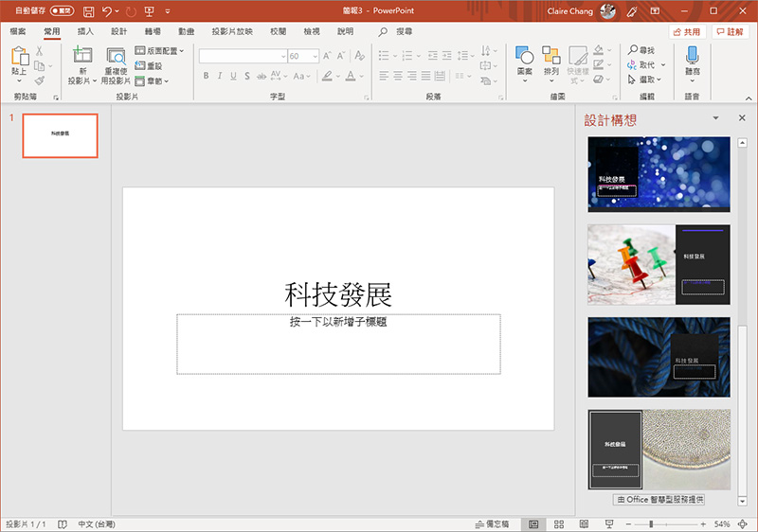The height and width of the screenshot is (532, 758).
Task: Close the Design Ideas pane
Action: (x=742, y=117)
